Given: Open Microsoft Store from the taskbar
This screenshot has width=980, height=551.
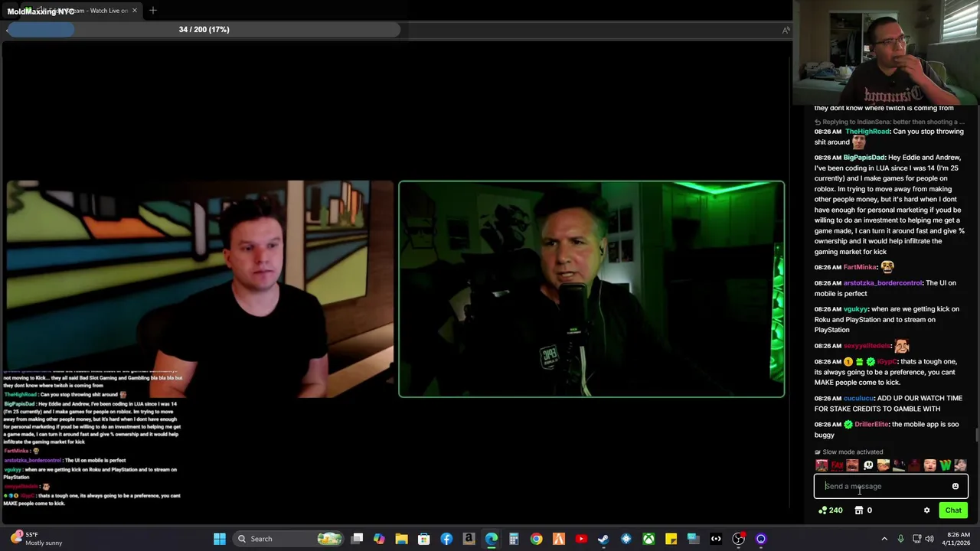Looking at the screenshot, I should tap(424, 539).
